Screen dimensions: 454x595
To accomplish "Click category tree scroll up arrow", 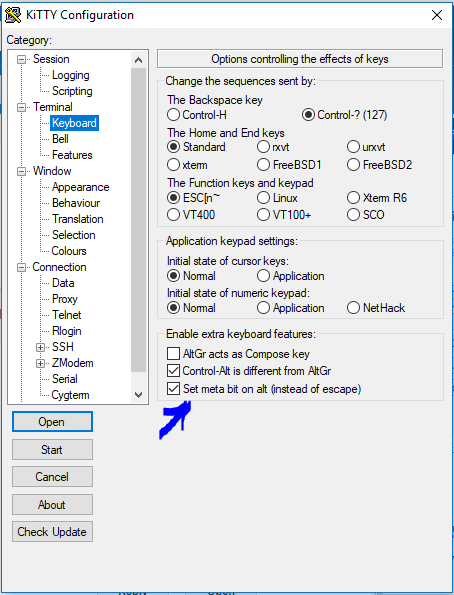I will pyautogui.click(x=139, y=60).
